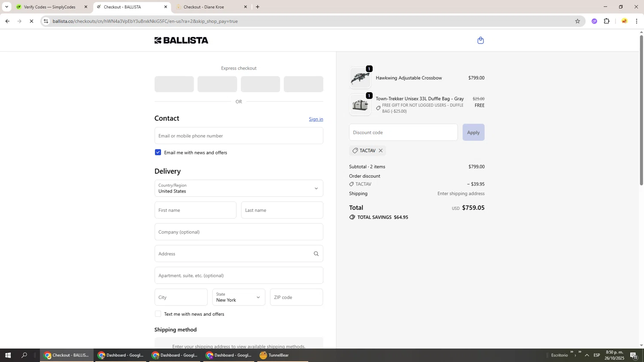Stop loading the page
This screenshot has width=644, height=362.
coord(31,21)
